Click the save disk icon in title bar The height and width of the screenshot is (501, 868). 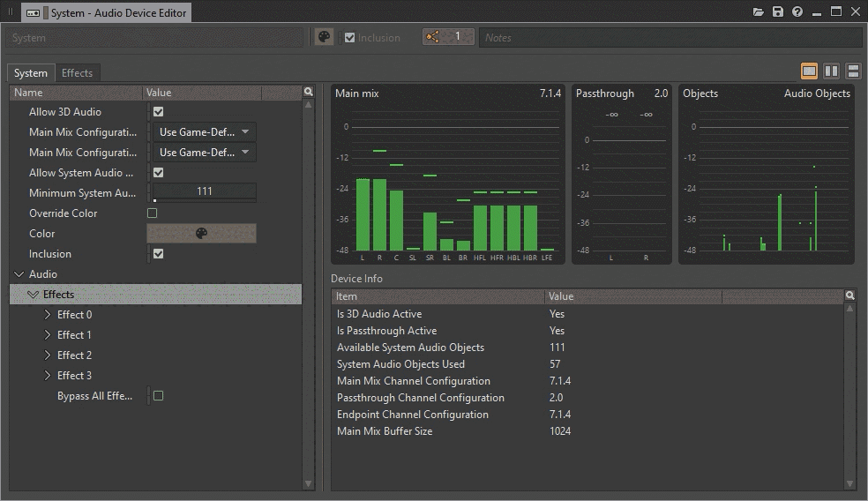[x=778, y=11]
